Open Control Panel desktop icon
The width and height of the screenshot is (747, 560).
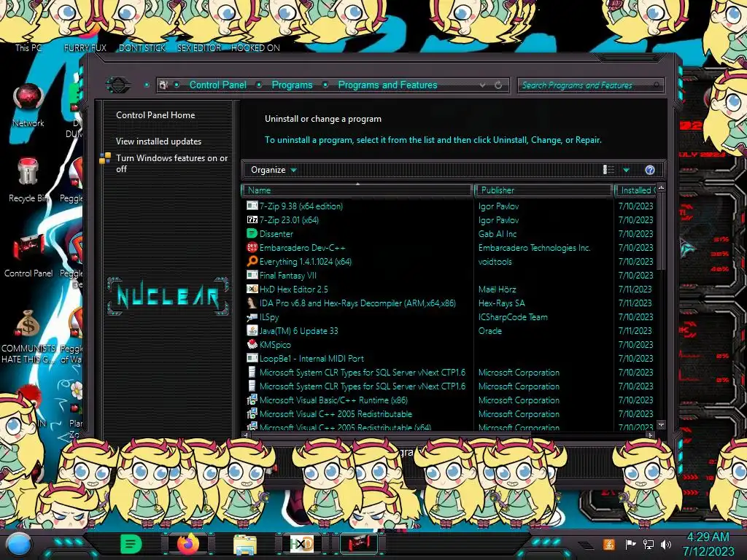pos(28,255)
